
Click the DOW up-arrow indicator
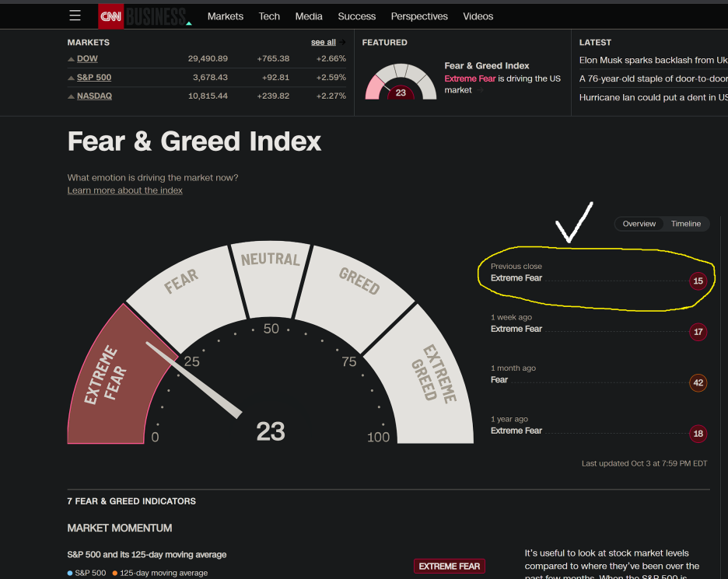pos(71,59)
